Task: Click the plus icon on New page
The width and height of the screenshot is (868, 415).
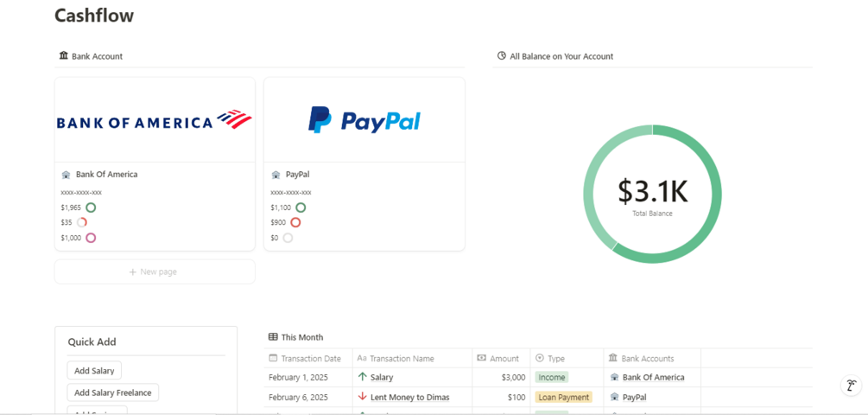Action: [x=133, y=272]
